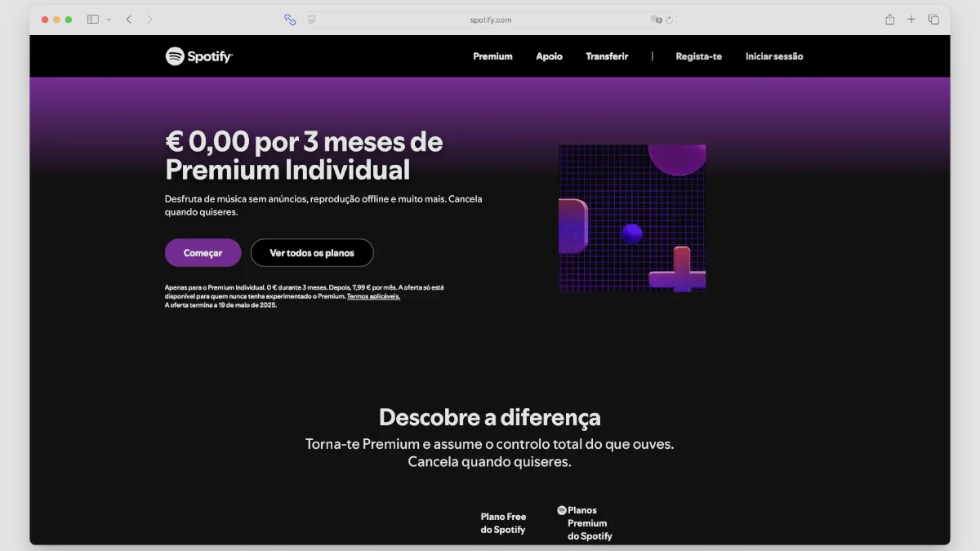Click Iniciar sessão to log in

(x=773, y=56)
